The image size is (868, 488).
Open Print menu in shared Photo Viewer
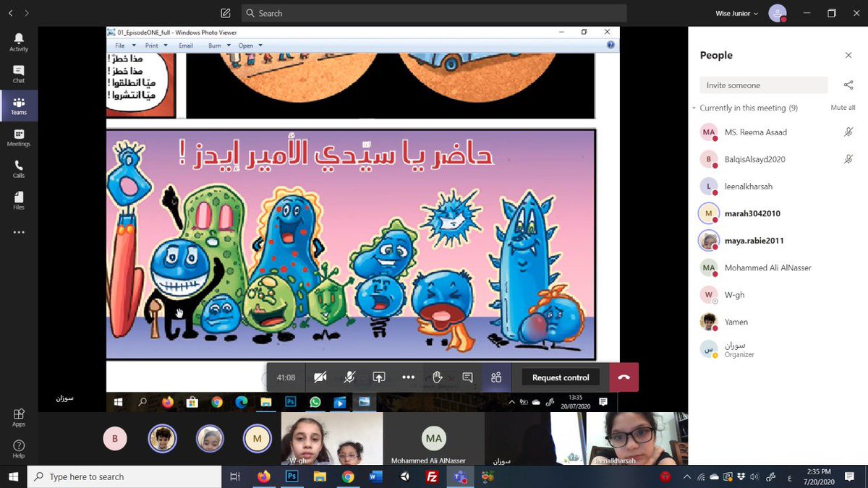156,46
